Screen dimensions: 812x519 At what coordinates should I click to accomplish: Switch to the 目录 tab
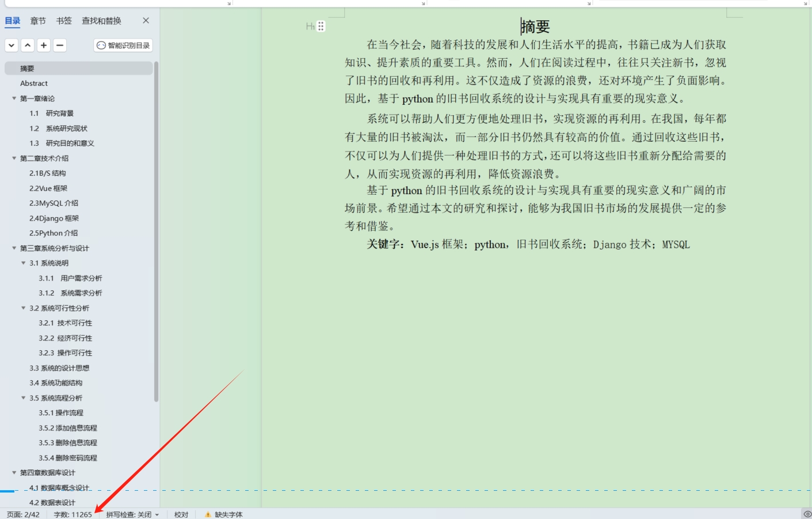(13, 21)
